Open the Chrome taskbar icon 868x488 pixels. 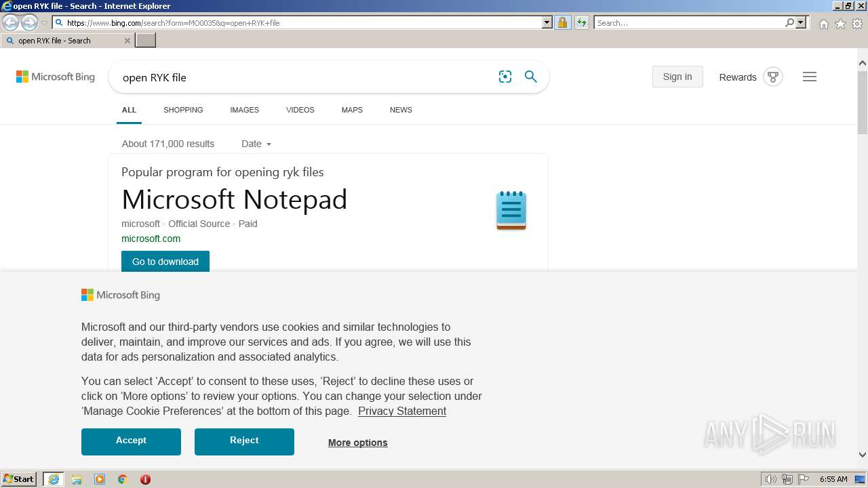(123, 479)
